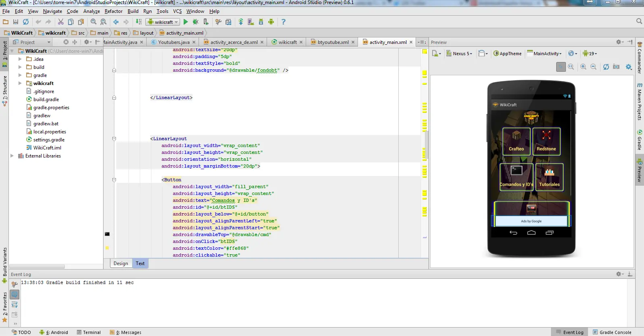The width and height of the screenshot is (644, 336).
Task: Click the Open file toolbar icon
Action: click(x=6, y=22)
